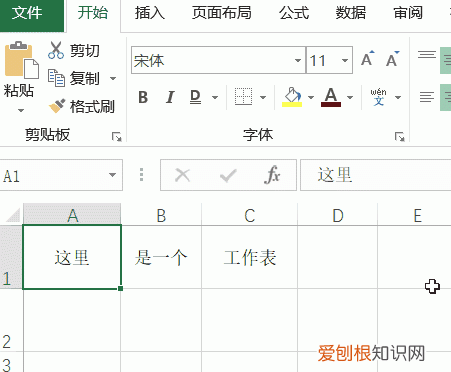This screenshot has height=372, width=451.
Task: Select row 1 header
Action: click(11, 257)
